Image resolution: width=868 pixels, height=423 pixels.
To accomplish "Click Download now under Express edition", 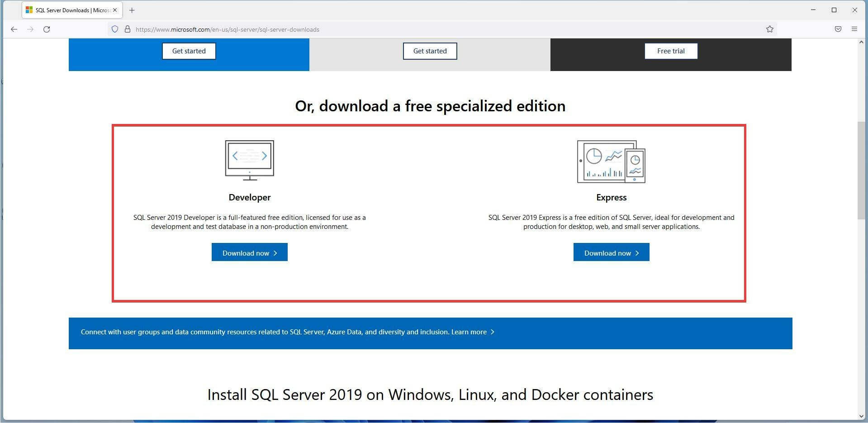I will click(x=611, y=252).
